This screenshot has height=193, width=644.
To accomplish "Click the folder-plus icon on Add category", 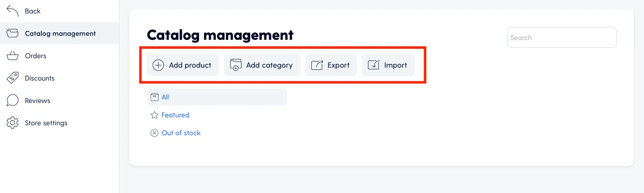I will (x=235, y=65).
